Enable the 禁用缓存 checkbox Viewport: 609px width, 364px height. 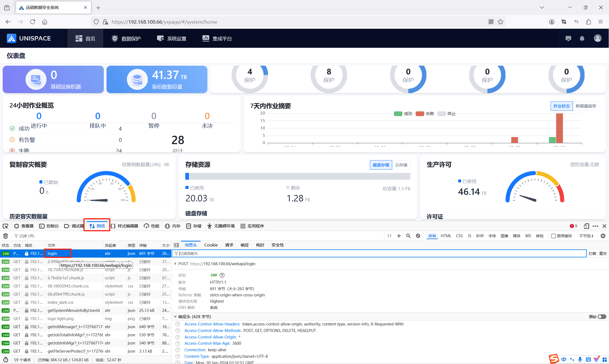[x=553, y=236]
